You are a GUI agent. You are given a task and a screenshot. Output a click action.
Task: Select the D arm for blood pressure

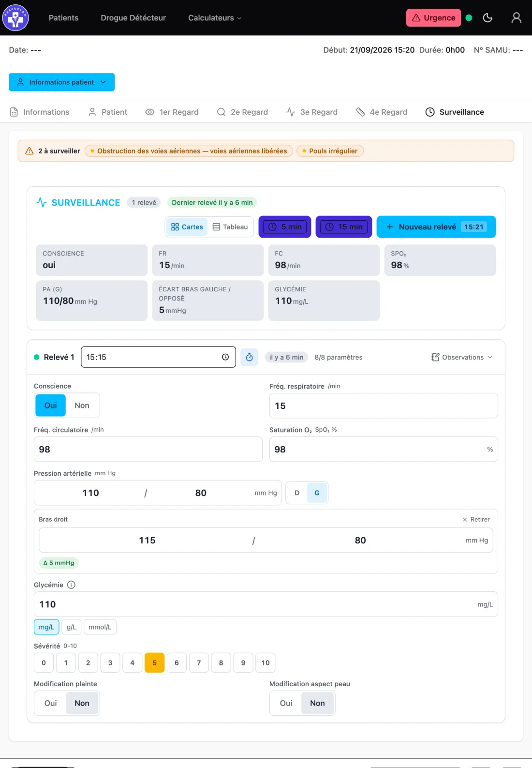pyautogui.click(x=297, y=493)
